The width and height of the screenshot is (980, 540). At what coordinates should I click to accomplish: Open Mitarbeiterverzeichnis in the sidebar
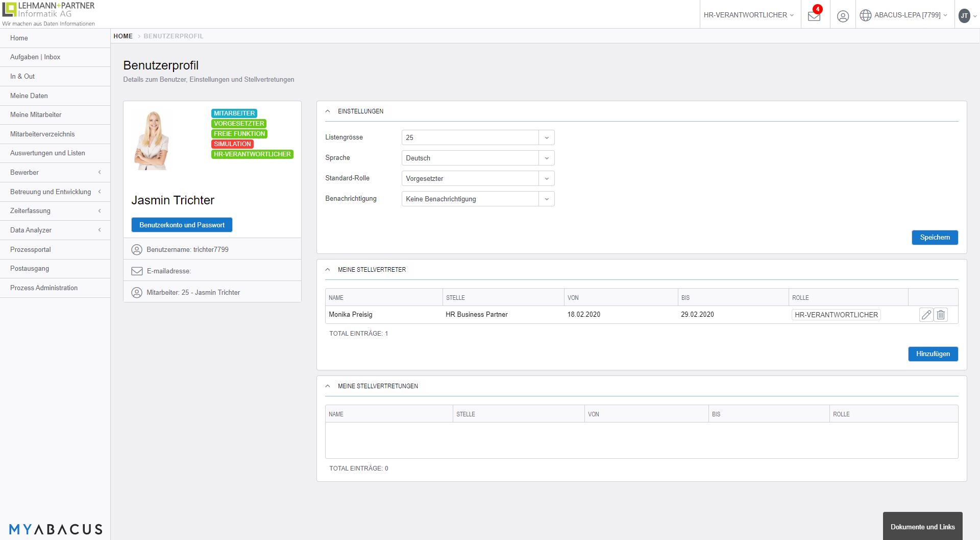(55, 134)
